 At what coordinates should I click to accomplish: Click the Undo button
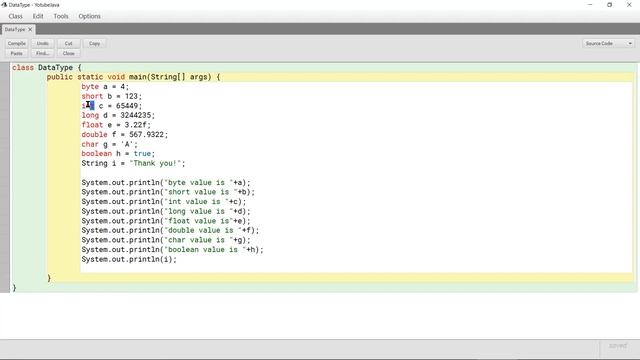[42, 43]
